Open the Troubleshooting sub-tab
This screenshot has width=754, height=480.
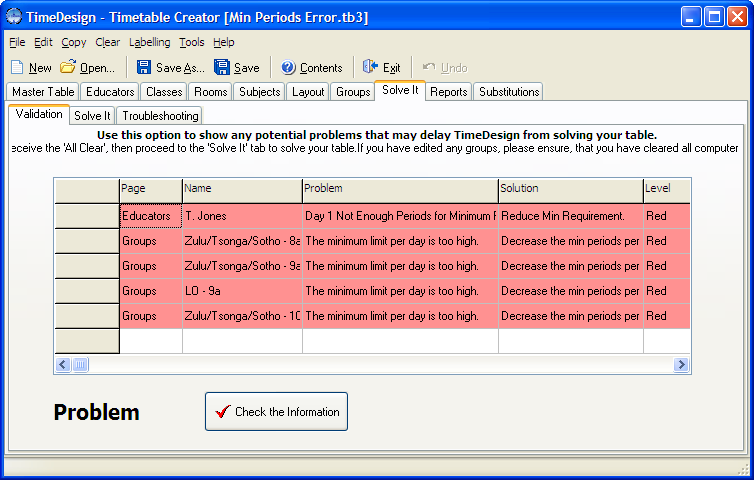tap(160, 115)
